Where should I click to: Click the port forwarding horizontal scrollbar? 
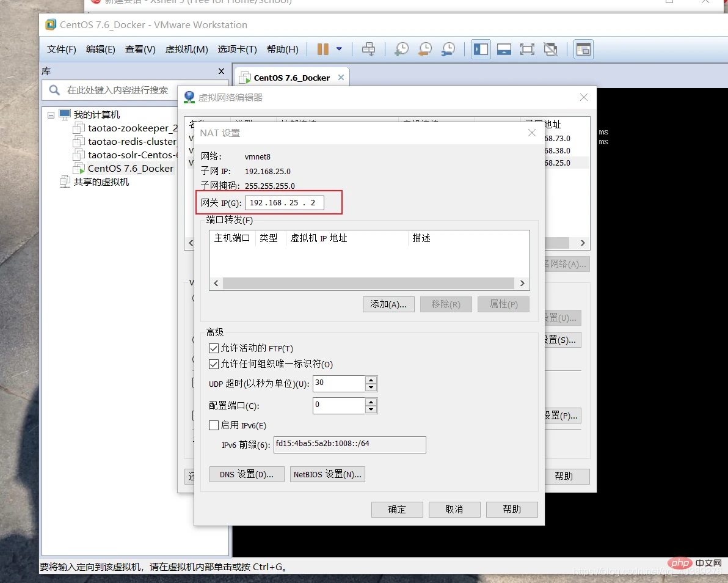369,284
